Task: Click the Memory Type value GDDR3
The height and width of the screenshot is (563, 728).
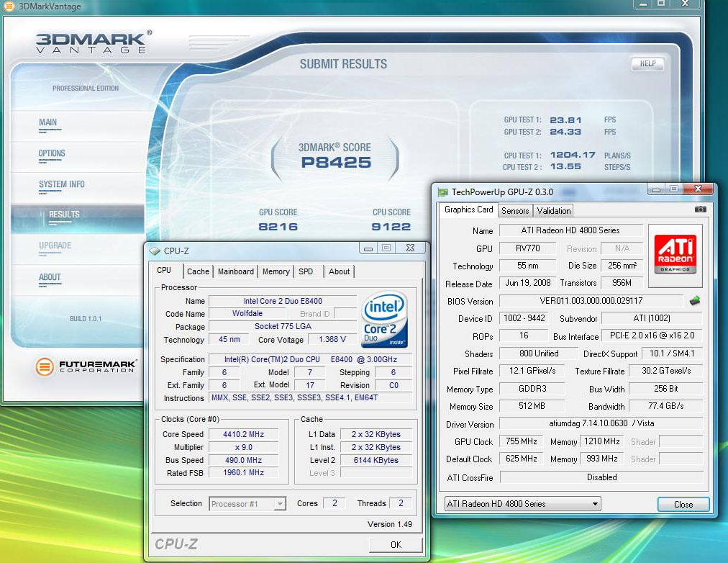Action: (532, 389)
